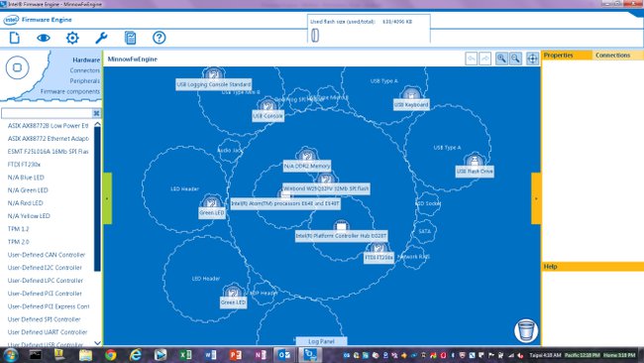644x363 pixels.
Task: Select the Properties tab
Action: 558,56
